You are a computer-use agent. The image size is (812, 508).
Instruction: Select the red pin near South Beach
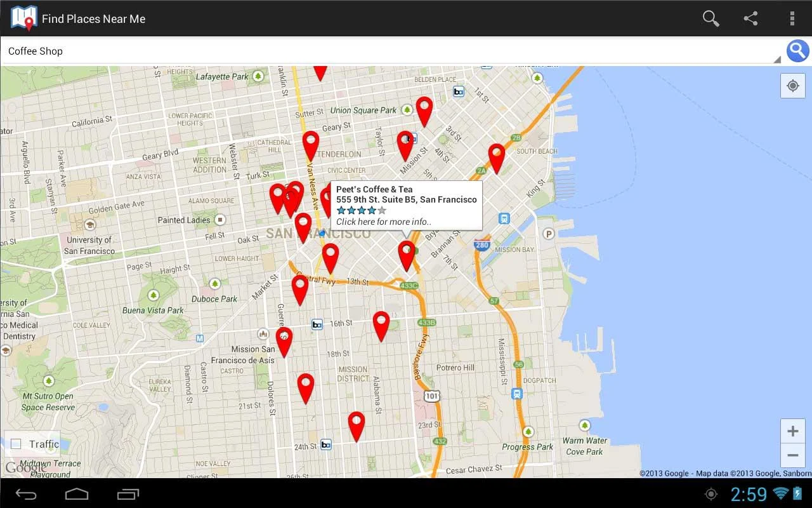coord(496,158)
